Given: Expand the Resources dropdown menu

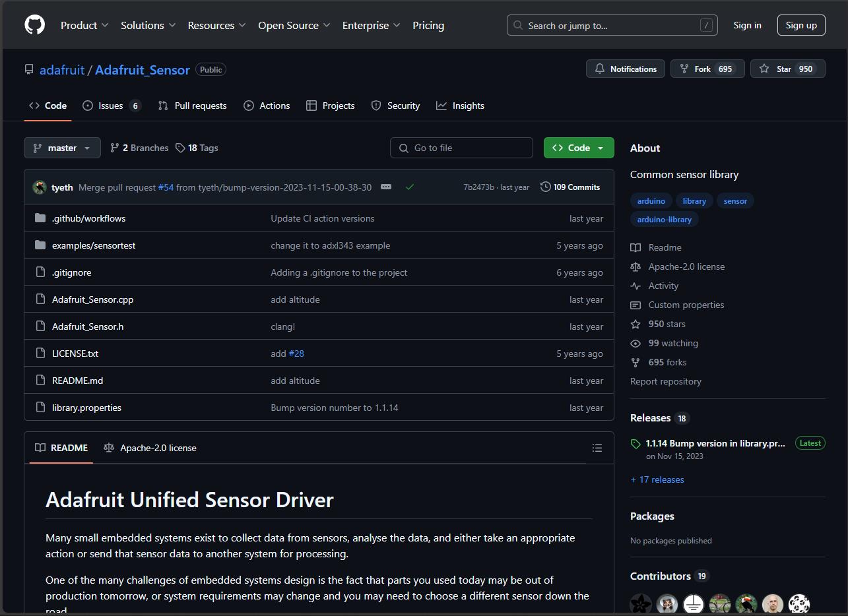Looking at the screenshot, I should (x=216, y=25).
